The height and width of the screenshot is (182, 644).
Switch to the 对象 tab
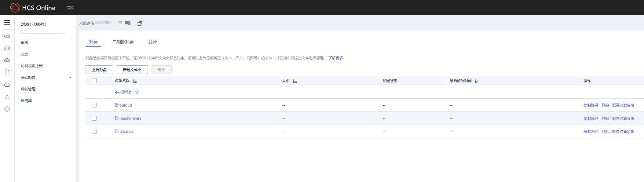pyautogui.click(x=93, y=42)
